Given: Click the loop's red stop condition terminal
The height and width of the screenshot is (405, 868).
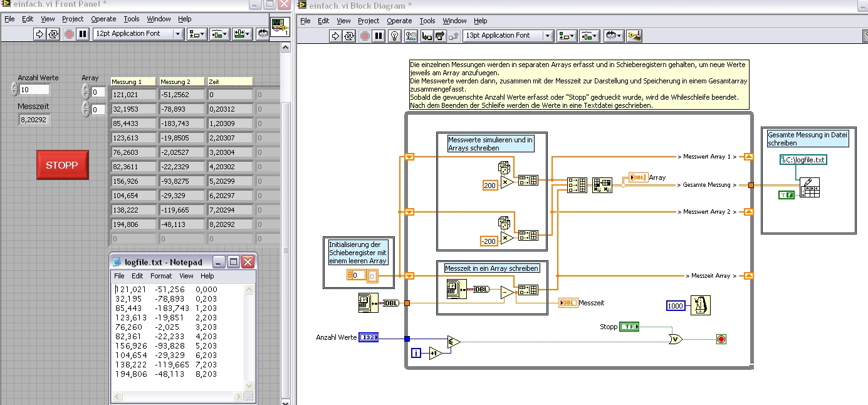Looking at the screenshot, I should pyautogui.click(x=721, y=339).
